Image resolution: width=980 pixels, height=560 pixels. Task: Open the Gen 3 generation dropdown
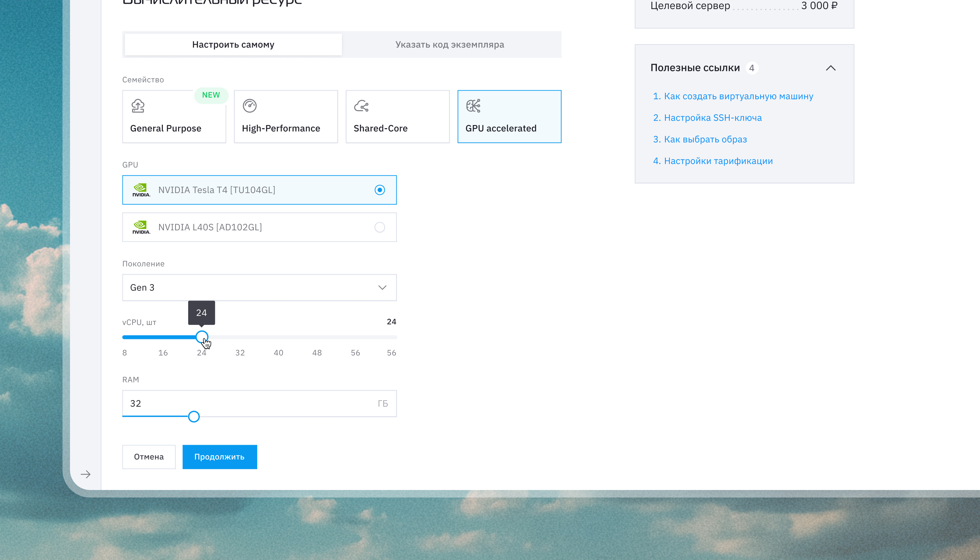pos(259,287)
